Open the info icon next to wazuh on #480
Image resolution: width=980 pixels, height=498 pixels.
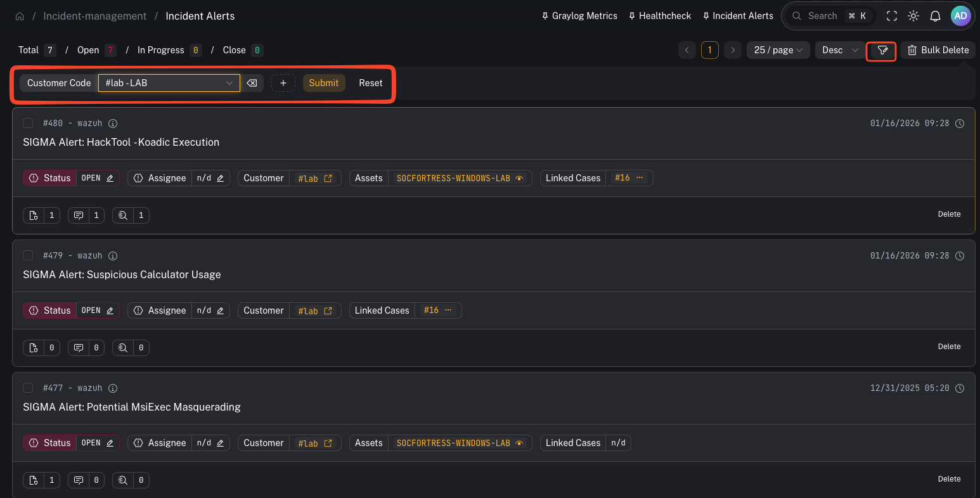click(x=113, y=123)
